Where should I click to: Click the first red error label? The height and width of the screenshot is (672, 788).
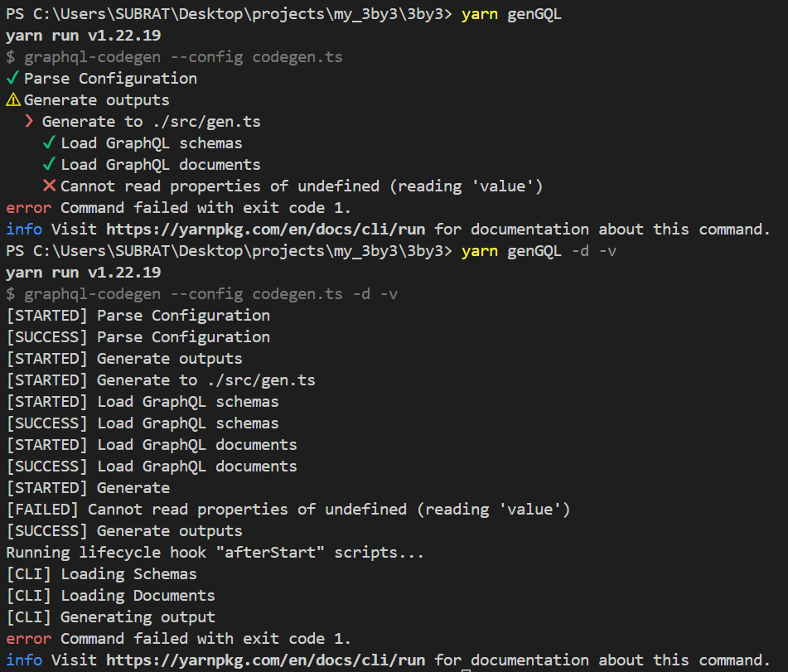(29, 208)
